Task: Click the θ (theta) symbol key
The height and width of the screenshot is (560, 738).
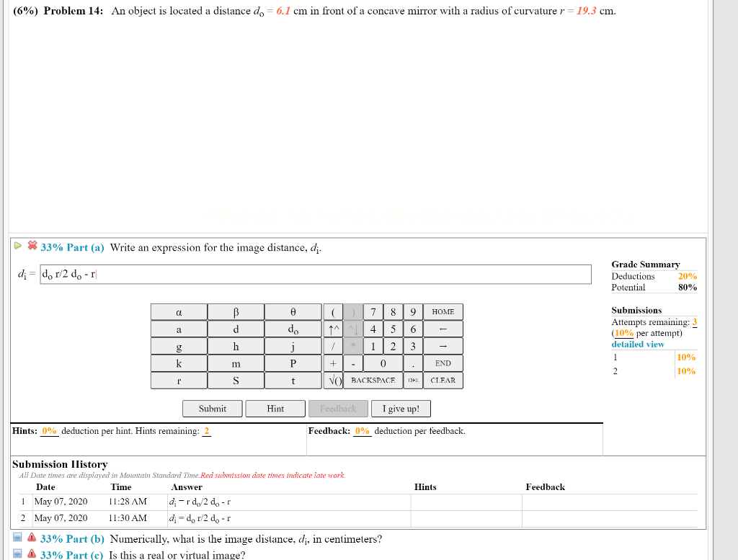Action: pyautogui.click(x=293, y=311)
